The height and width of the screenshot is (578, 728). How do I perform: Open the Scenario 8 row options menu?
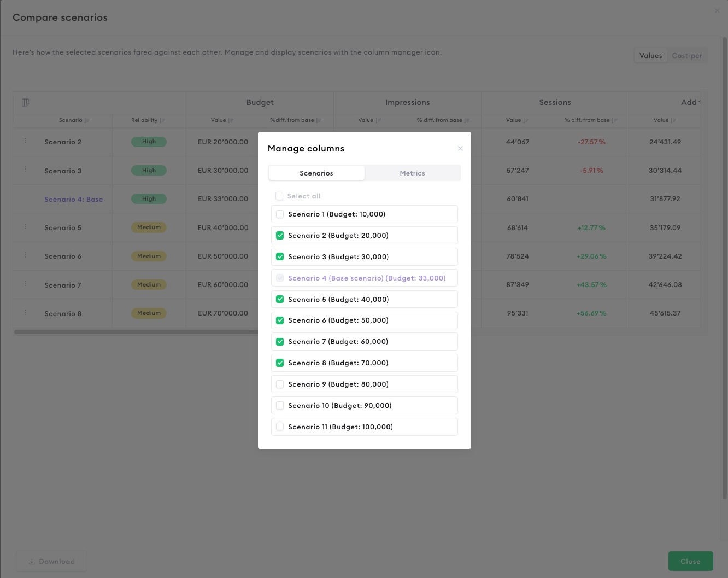click(x=26, y=312)
